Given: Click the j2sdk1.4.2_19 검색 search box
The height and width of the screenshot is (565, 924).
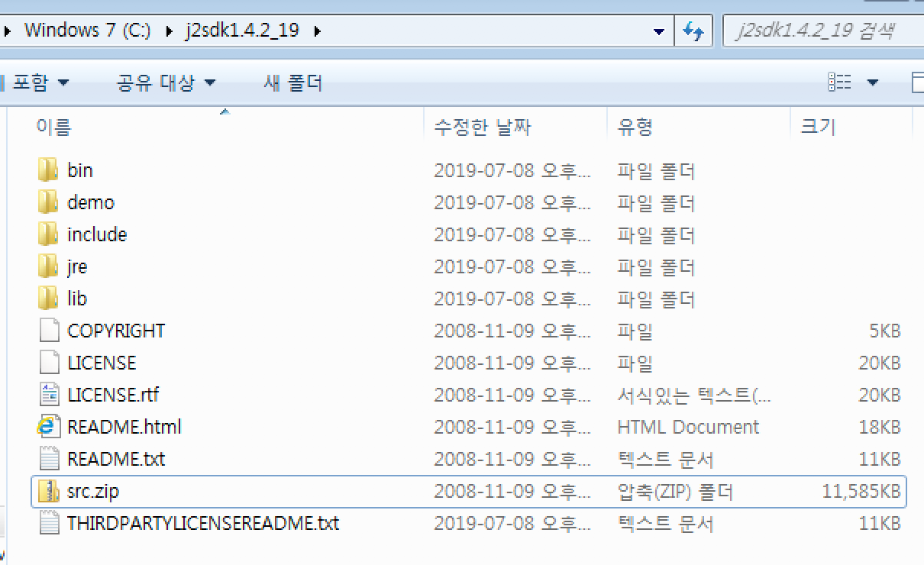Looking at the screenshot, I should point(823,31).
